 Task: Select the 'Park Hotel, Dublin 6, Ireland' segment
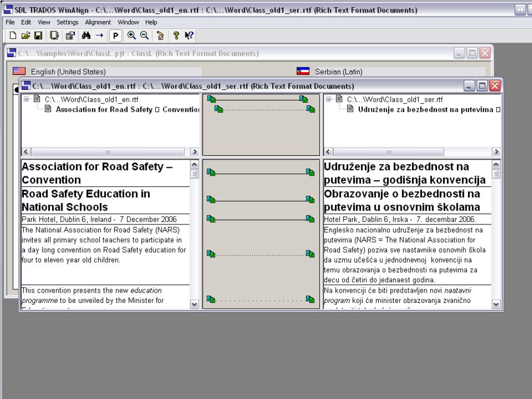[105, 219]
